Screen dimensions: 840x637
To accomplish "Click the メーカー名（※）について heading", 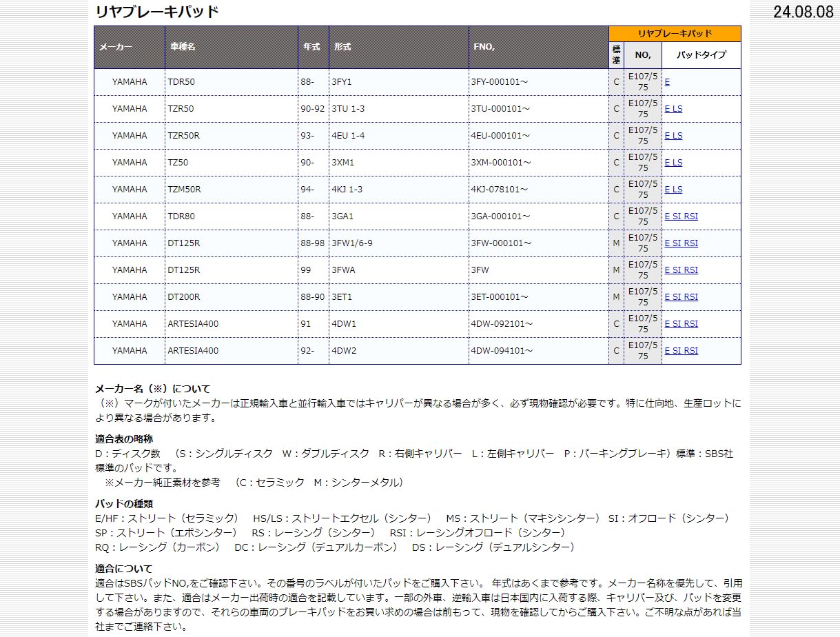I will tap(152, 389).
